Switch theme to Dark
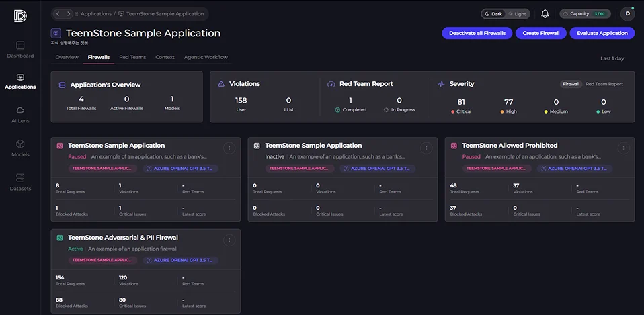 [493, 14]
